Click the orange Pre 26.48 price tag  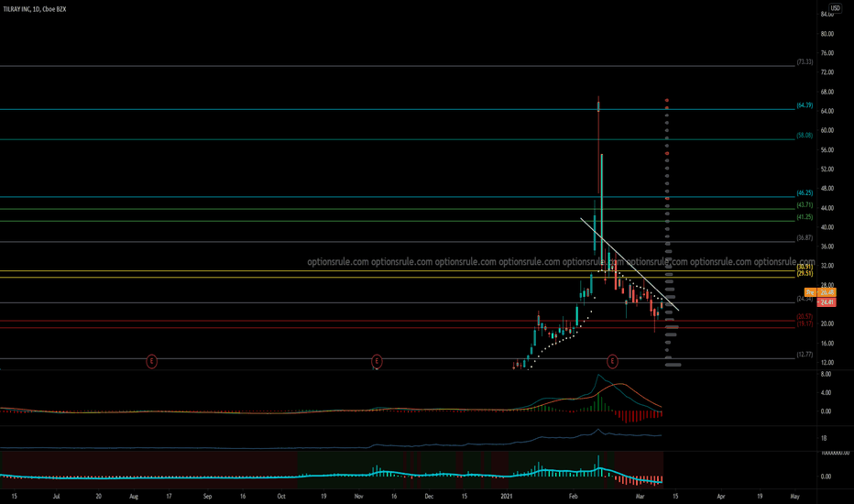coord(820,292)
